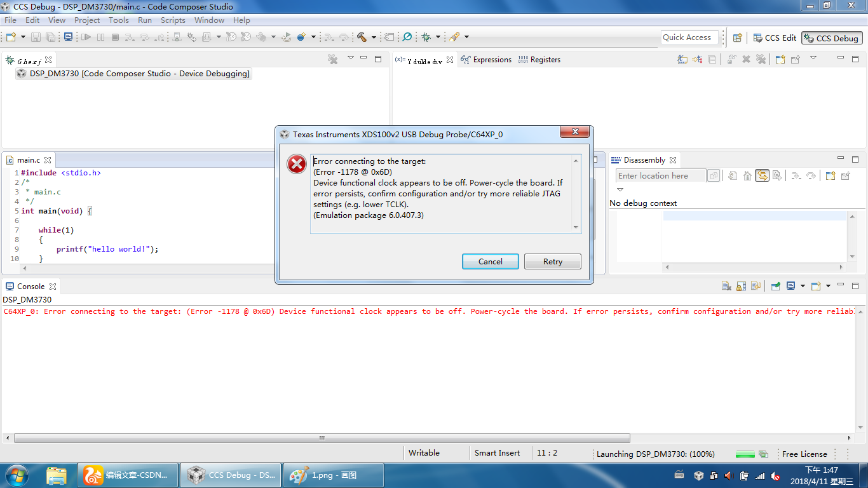Toggle Pin to Debug Context in Variables view
This screenshot has height=488, width=868.
coord(796,59)
